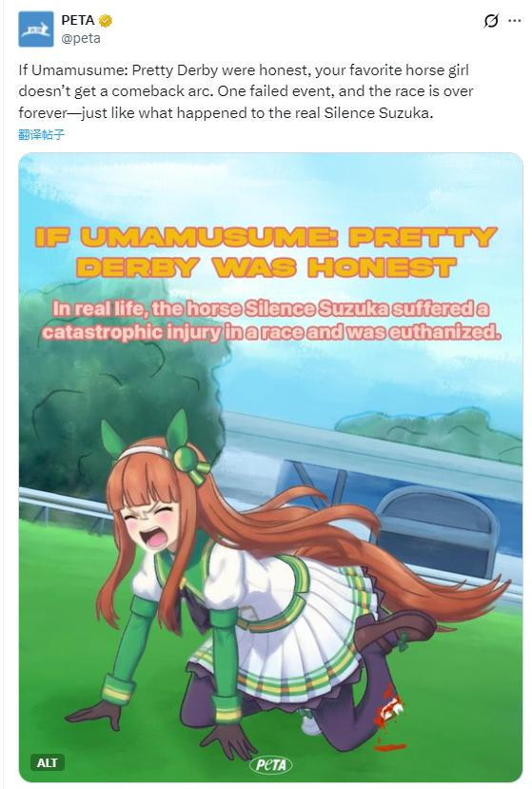Click the orange image headline text
This screenshot has width=532, height=789.
[266, 252]
